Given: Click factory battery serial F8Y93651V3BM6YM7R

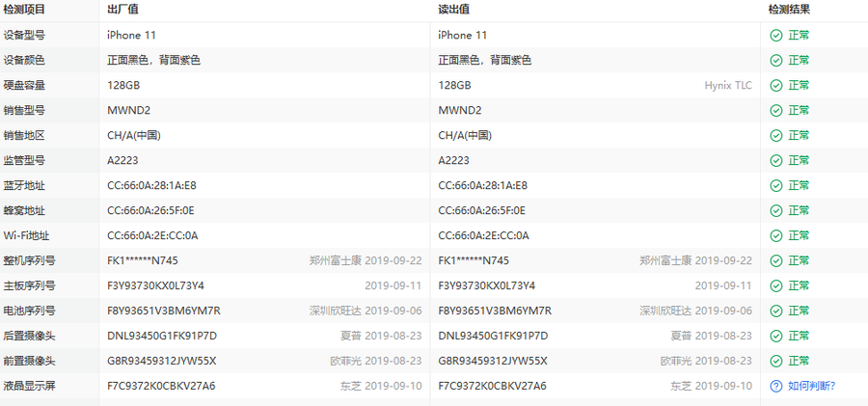Looking at the screenshot, I should 164,311.
